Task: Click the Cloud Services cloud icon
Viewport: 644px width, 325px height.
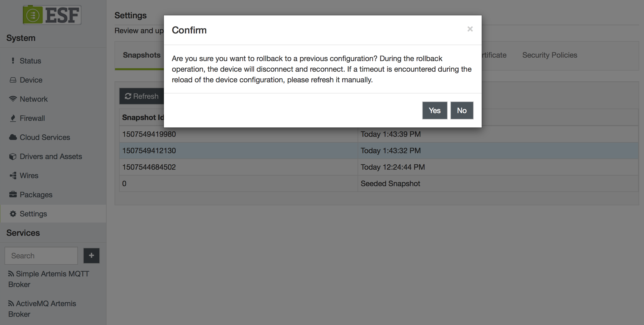Action: (13, 137)
